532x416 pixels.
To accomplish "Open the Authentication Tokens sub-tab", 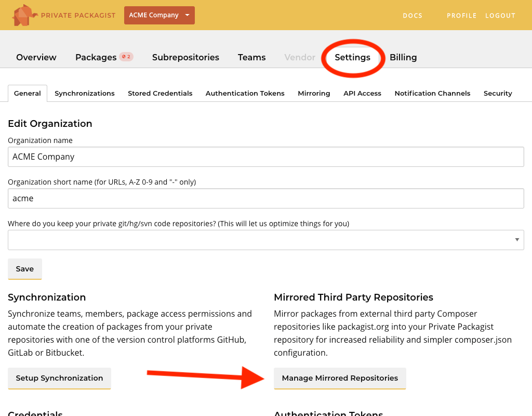I will tap(245, 94).
